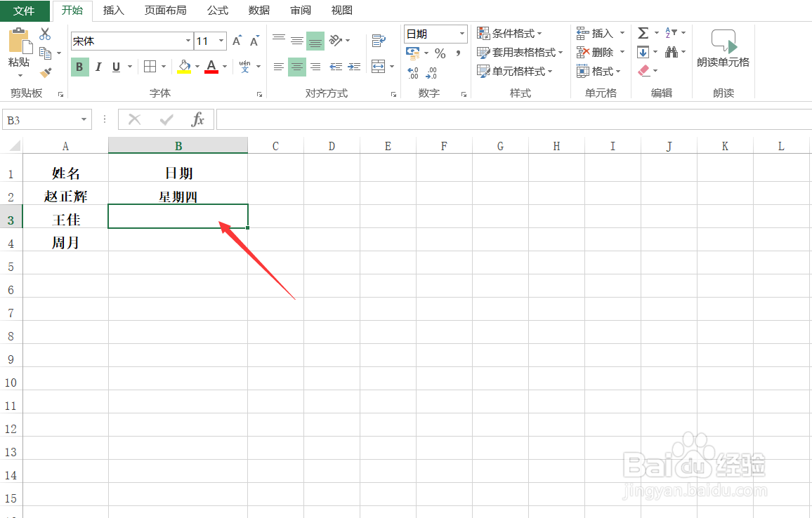812x518 pixels.
Task: Apply cell borders icon
Action: coord(150,66)
